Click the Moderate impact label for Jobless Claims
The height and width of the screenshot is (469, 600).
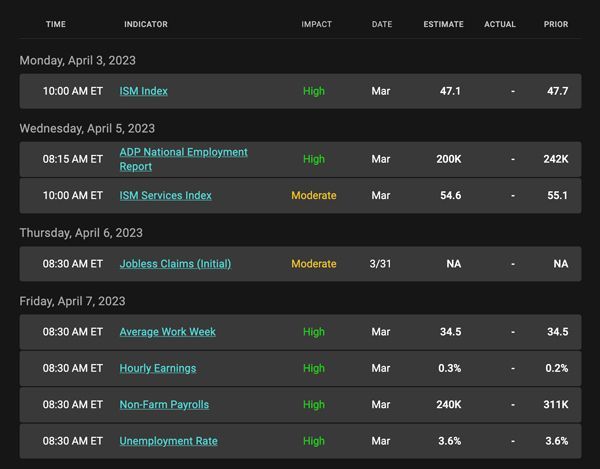click(x=314, y=264)
